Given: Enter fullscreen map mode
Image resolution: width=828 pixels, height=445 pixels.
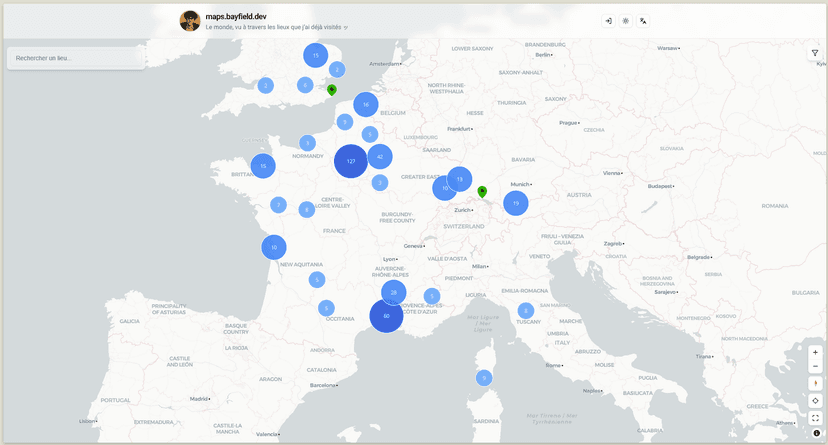Looking at the screenshot, I should click(x=815, y=418).
